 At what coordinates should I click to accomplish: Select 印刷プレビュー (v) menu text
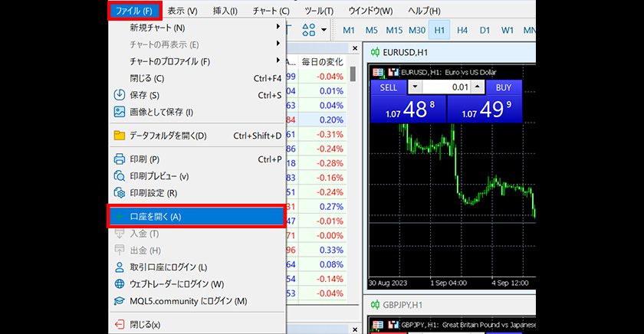click(159, 176)
